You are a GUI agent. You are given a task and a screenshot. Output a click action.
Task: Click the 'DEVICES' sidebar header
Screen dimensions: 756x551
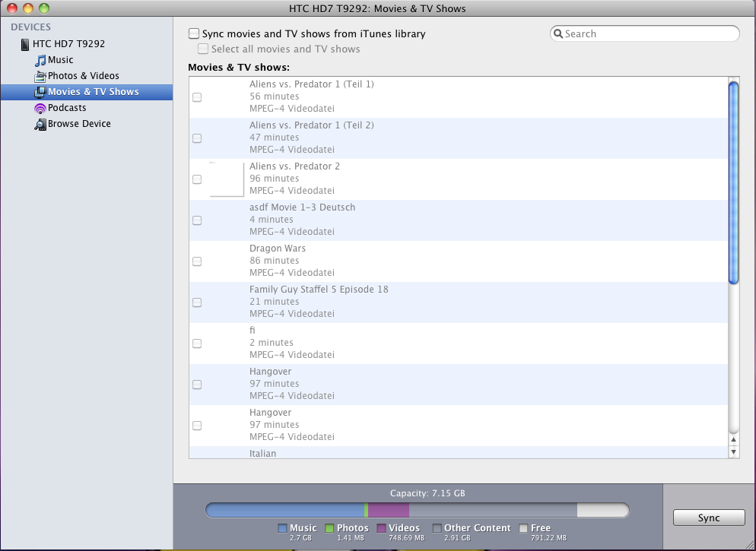coord(31,27)
